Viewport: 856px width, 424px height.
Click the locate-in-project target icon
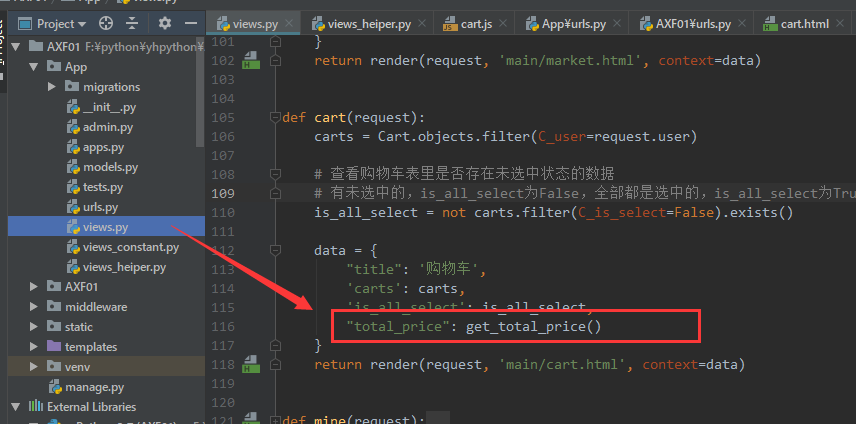(x=106, y=23)
